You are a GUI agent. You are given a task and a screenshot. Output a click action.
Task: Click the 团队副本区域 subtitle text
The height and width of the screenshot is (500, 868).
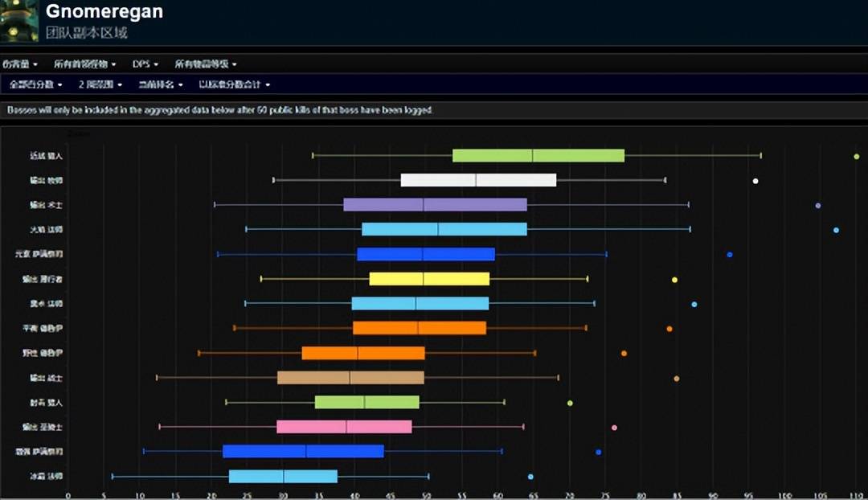point(86,33)
